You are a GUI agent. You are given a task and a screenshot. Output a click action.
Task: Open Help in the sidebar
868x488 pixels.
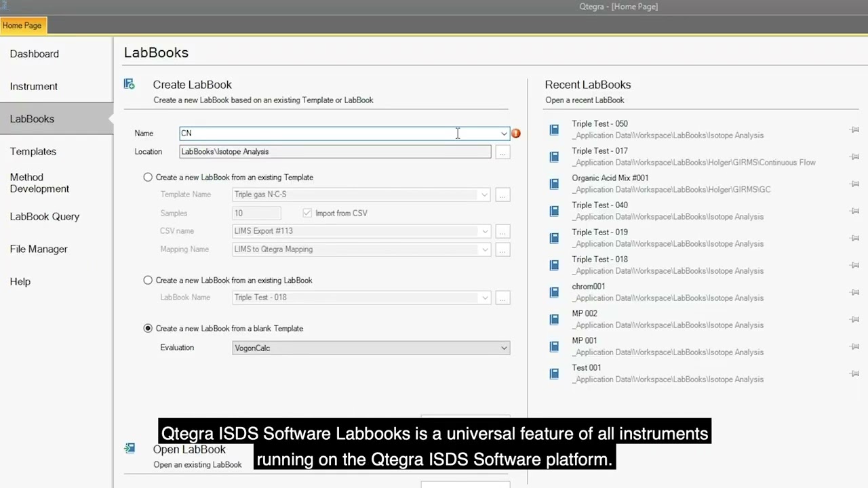pyautogui.click(x=20, y=281)
